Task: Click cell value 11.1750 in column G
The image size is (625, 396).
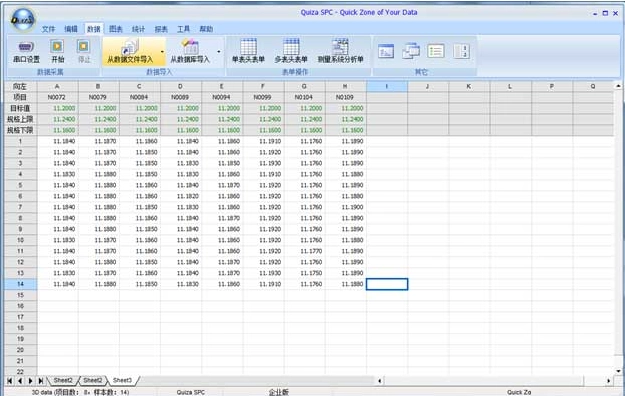Action: pyautogui.click(x=305, y=273)
